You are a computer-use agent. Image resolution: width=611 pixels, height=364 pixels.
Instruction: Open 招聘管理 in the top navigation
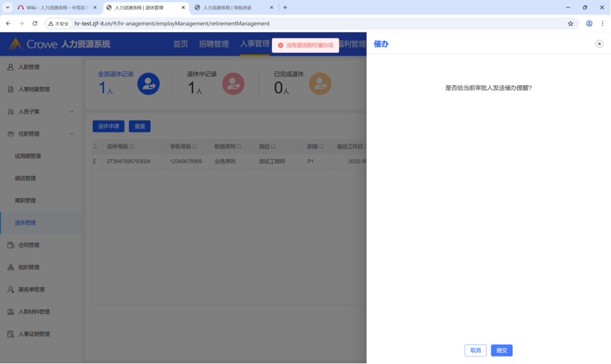point(214,44)
